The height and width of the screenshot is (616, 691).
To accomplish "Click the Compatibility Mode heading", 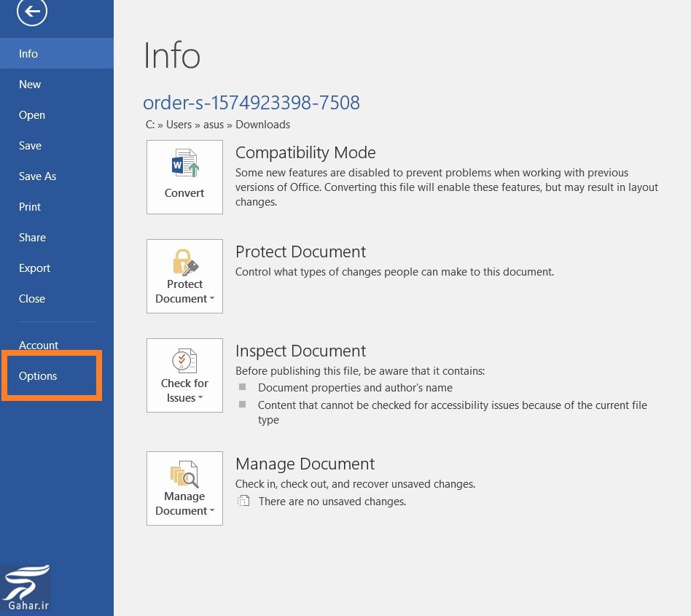I will [305, 152].
